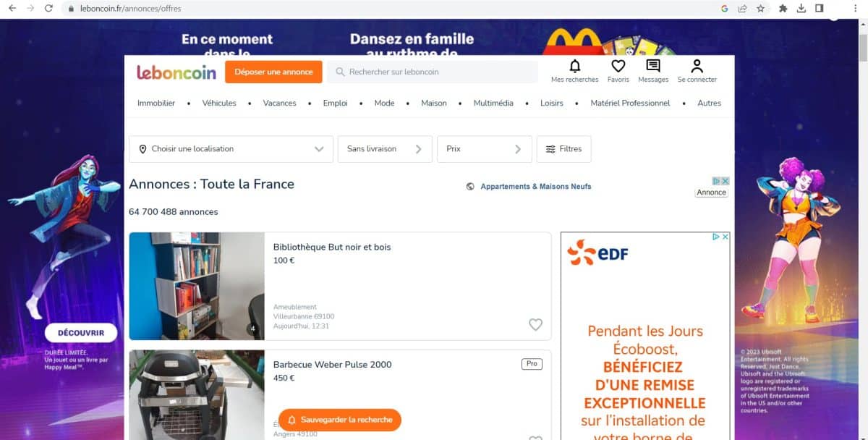Close the EDF ad with X
Viewport: 868px width, 440px height.
[726, 237]
